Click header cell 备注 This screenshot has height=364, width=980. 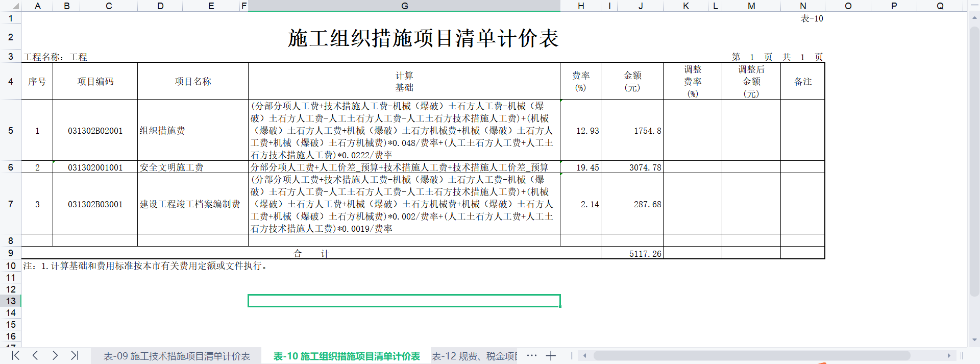coord(803,81)
